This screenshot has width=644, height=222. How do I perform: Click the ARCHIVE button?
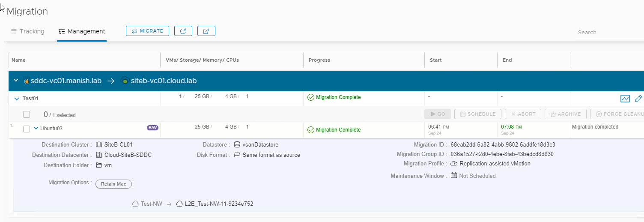click(x=565, y=114)
